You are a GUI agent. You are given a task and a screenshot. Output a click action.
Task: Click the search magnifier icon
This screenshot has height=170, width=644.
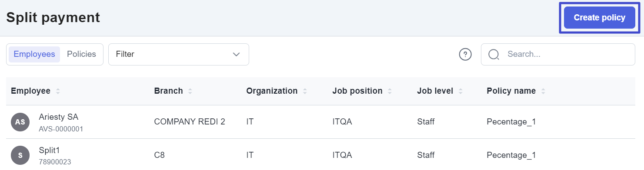(494, 54)
